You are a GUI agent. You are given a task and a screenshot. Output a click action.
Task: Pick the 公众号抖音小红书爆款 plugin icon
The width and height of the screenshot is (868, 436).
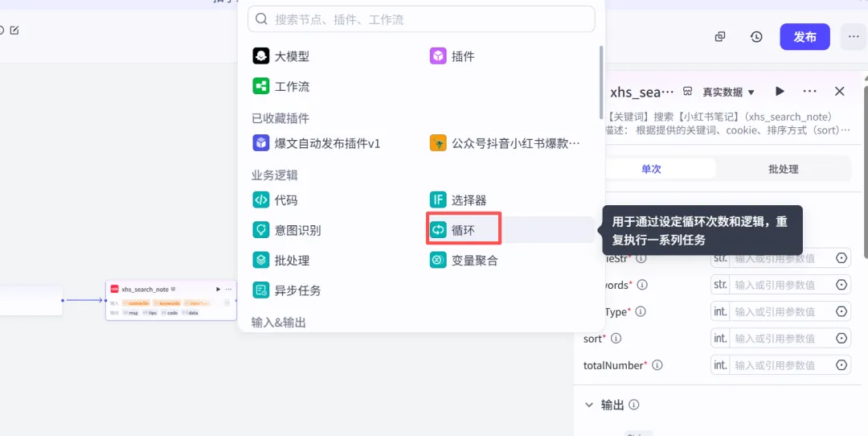click(438, 143)
